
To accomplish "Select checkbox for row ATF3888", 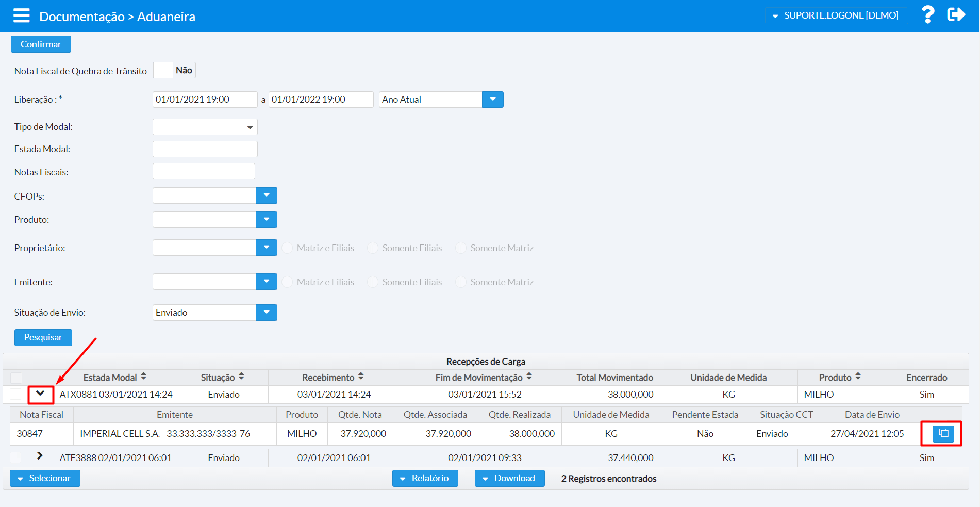I will click(x=16, y=458).
